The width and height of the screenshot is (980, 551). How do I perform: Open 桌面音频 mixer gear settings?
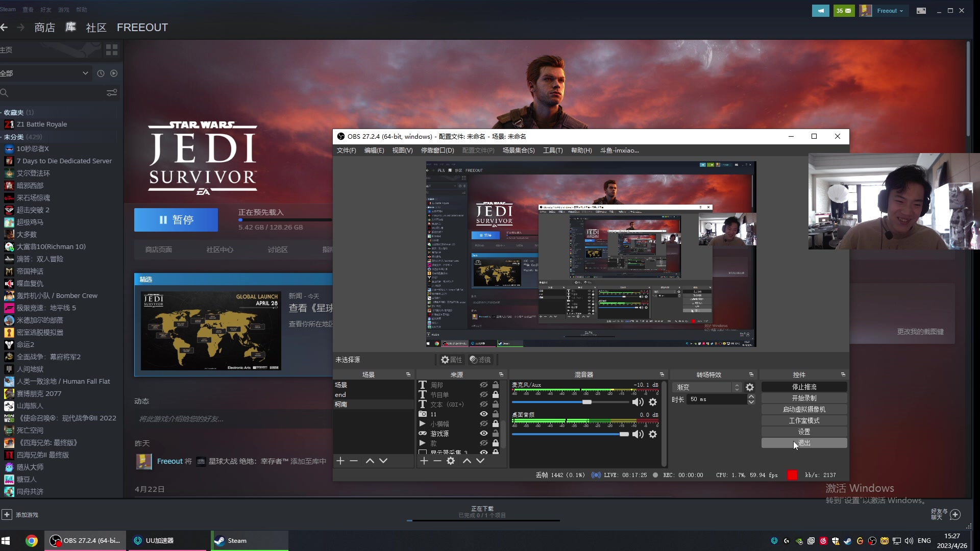click(653, 434)
